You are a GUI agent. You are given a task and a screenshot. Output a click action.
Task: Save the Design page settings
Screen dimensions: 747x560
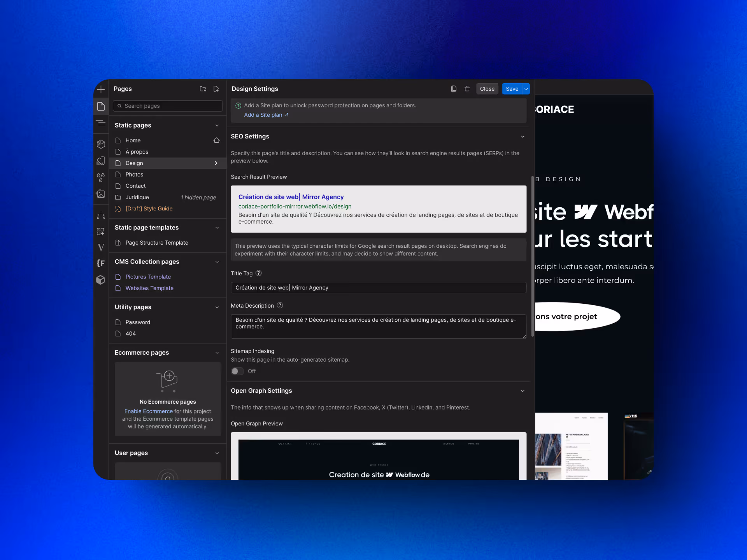pos(512,89)
